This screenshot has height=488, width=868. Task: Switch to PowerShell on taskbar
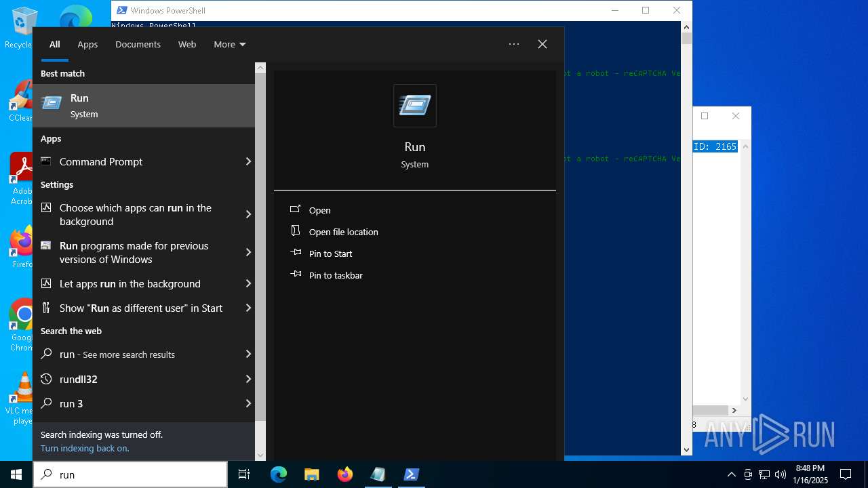pos(411,474)
